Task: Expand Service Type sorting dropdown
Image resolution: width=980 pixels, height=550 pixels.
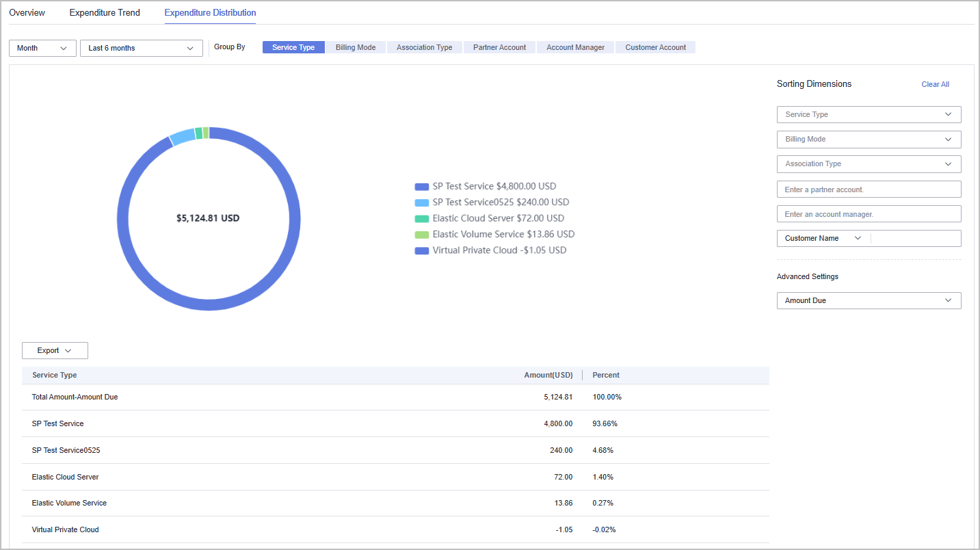Action: tap(869, 114)
